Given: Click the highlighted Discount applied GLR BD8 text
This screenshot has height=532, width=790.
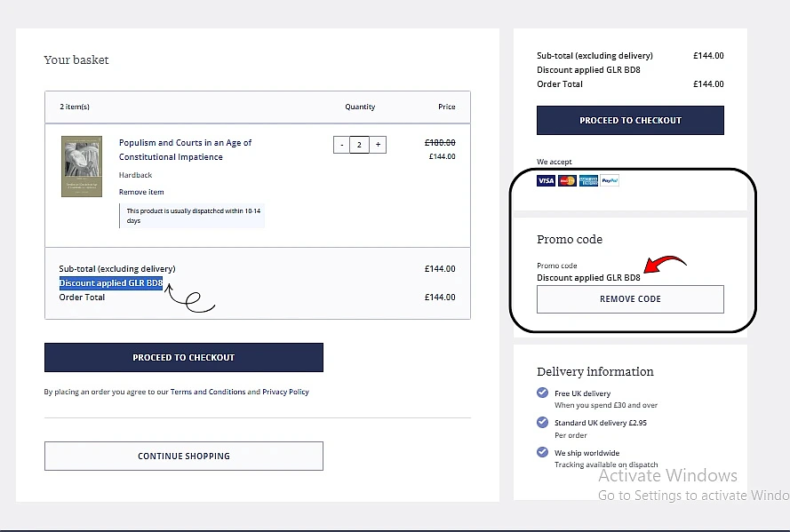Looking at the screenshot, I should tap(111, 283).
